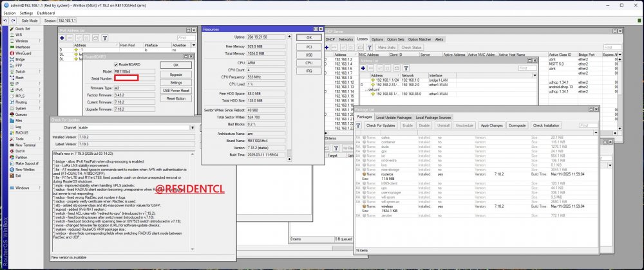The width and height of the screenshot is (644, 270).
Task: Click Make Supout.rif in sidebar
Action: pos(26,163)
